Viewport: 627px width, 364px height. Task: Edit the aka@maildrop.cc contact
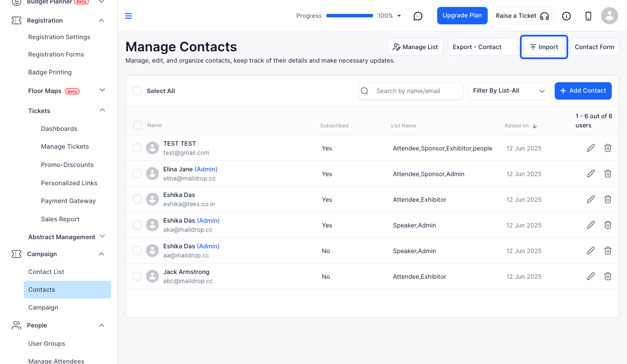coord(591,225)
